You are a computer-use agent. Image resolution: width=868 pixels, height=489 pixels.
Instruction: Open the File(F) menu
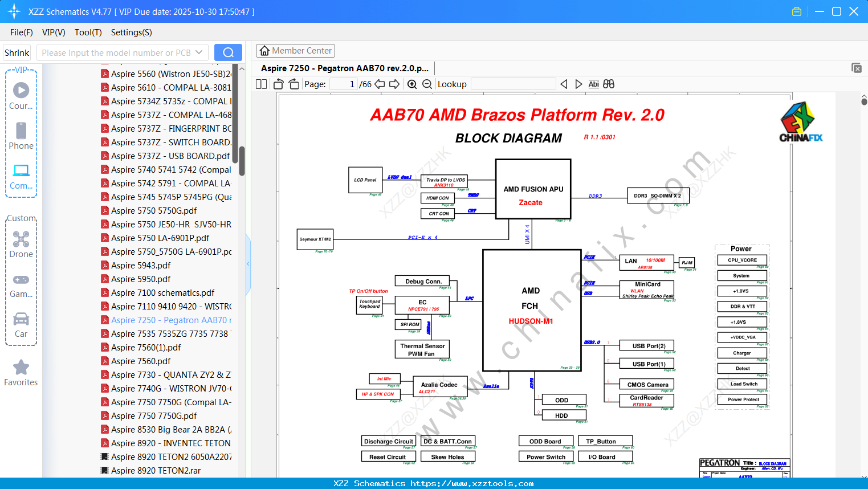[22, 32]
